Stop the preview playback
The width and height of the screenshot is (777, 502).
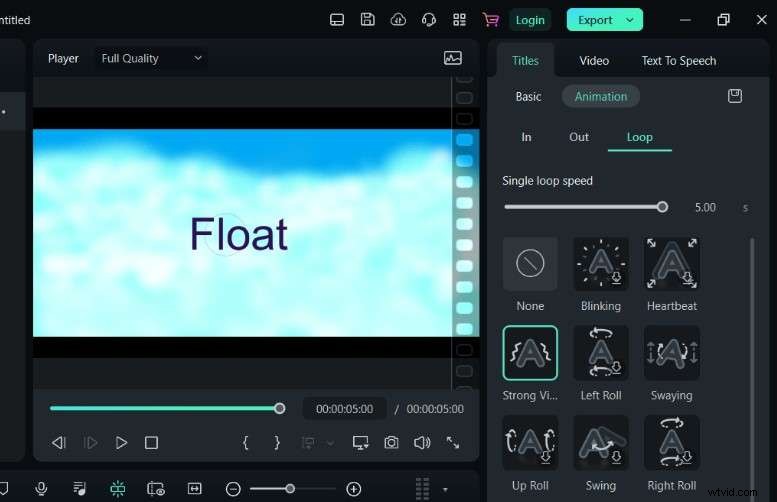pos(151,443)
